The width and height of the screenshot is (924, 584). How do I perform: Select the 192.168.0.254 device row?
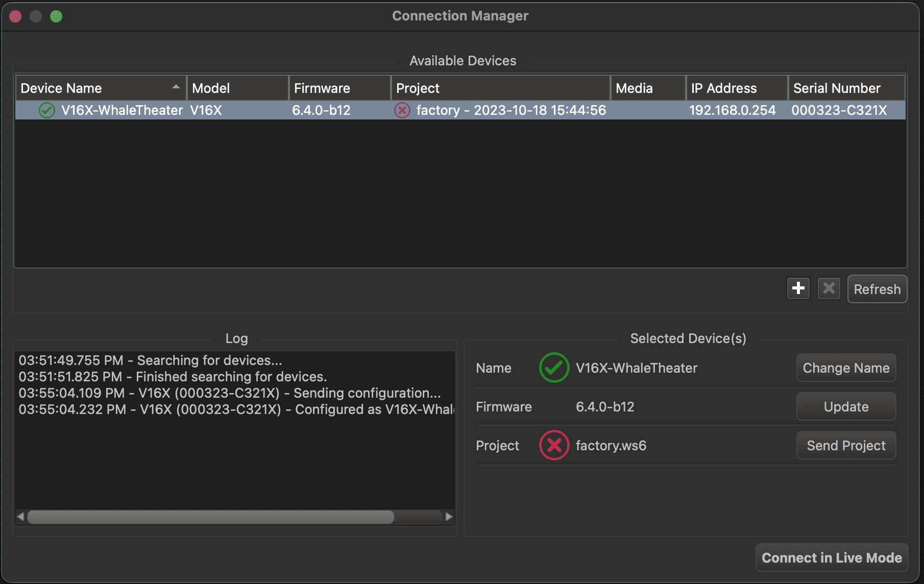click(x=732, y=110)
